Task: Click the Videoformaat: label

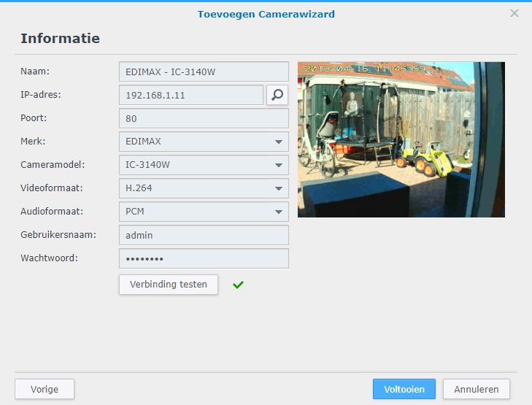Action: point(52,188)
